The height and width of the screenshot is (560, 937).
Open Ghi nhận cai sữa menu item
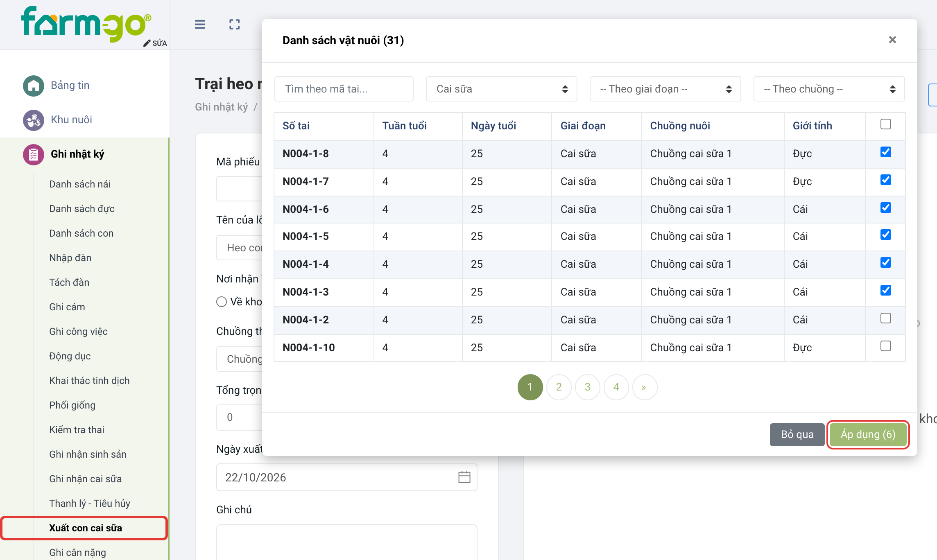[x=86, y=479]
